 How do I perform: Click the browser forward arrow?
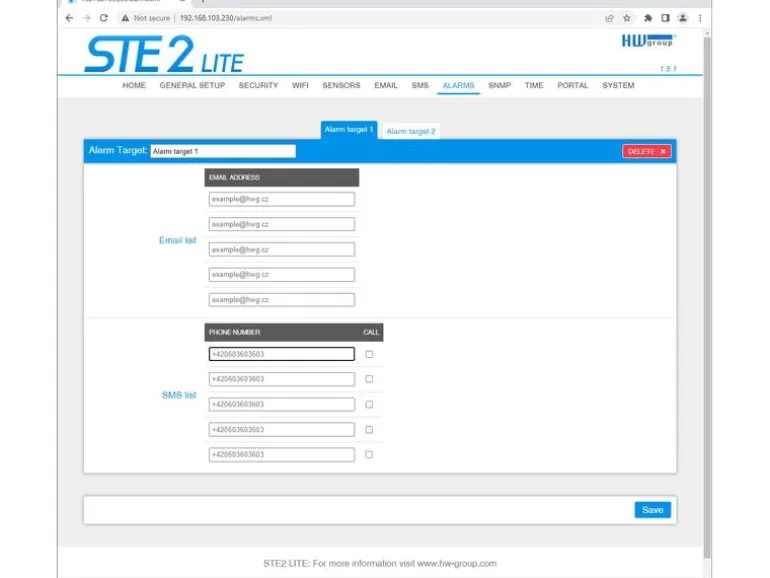87,18
